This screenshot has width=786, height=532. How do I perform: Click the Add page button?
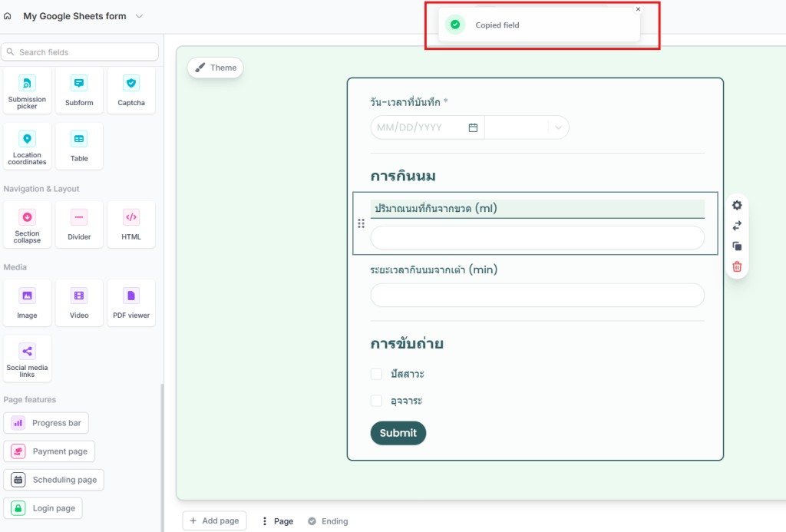214,520
